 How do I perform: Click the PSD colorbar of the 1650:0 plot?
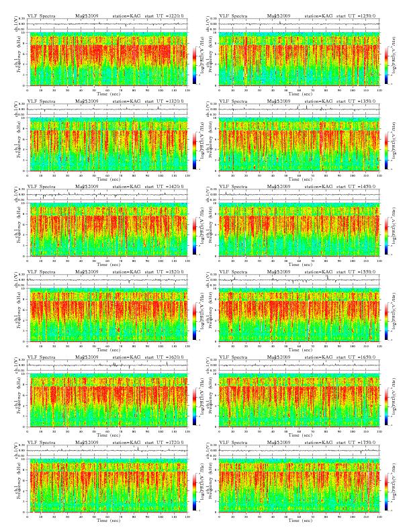[387, 406]
